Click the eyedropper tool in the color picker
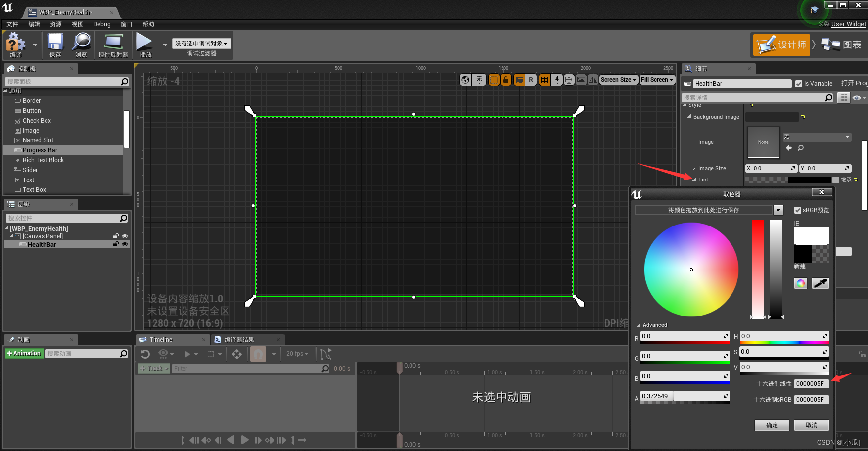The image size is (868, 451). pos(821,283)
